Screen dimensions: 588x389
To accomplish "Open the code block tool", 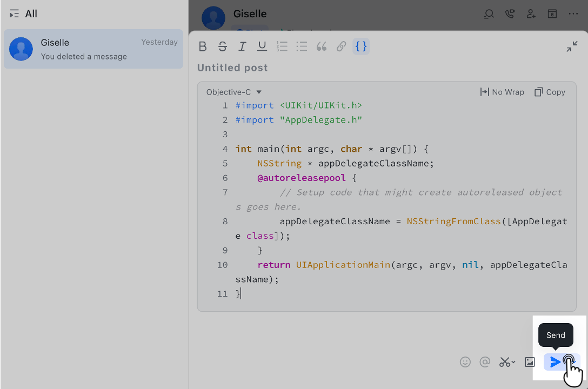I will click(360, 46).
